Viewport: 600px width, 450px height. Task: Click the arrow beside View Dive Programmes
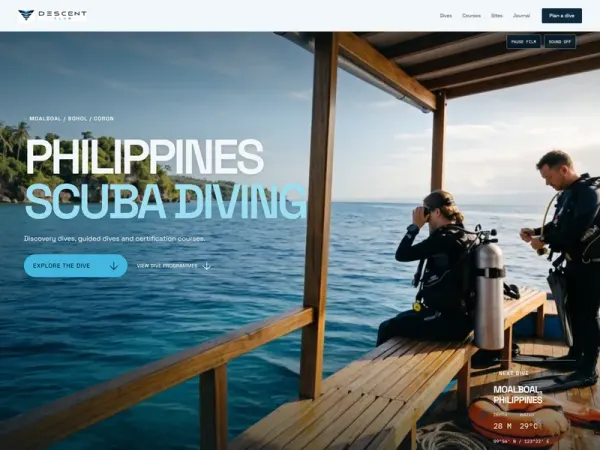(x=207, y=266)
